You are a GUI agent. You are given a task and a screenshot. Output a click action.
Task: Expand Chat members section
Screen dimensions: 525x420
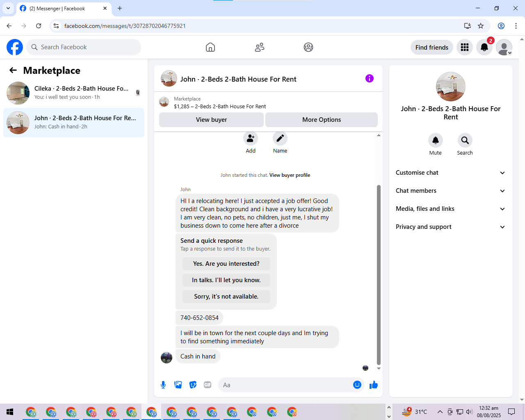[x=450, y=191]
